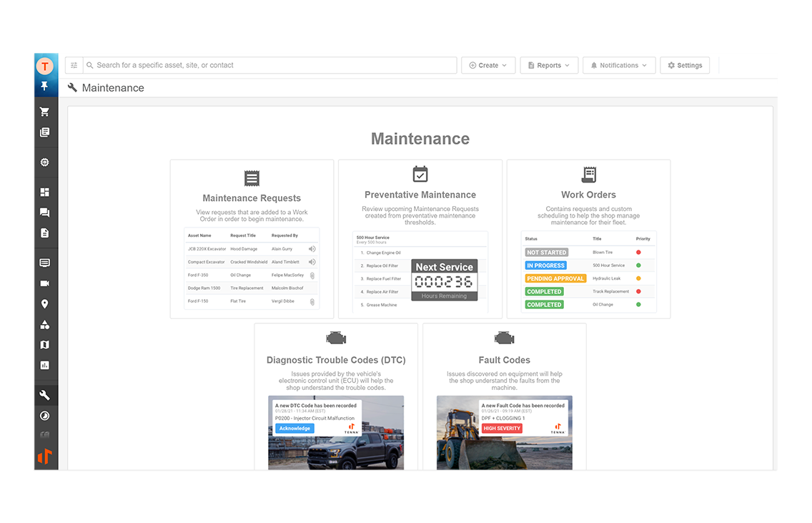
Task: Click the Preventative Maintenance calendar check icon
Action: tap(420, 174)
